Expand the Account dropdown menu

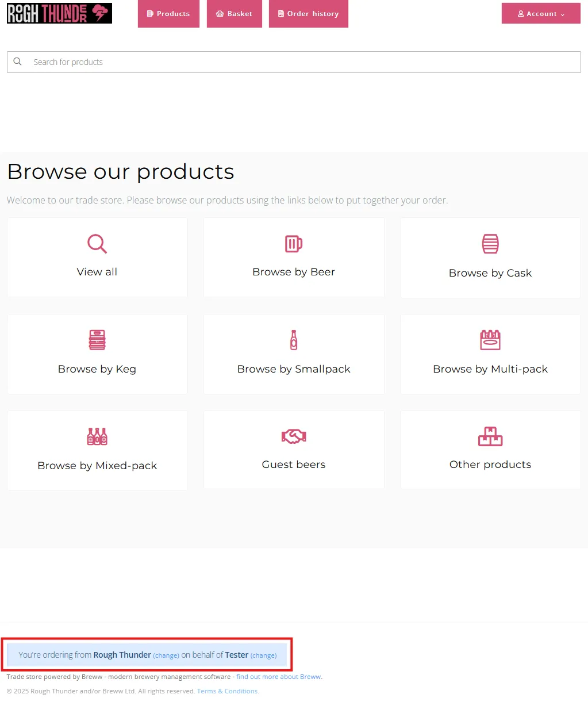[541, 14]
